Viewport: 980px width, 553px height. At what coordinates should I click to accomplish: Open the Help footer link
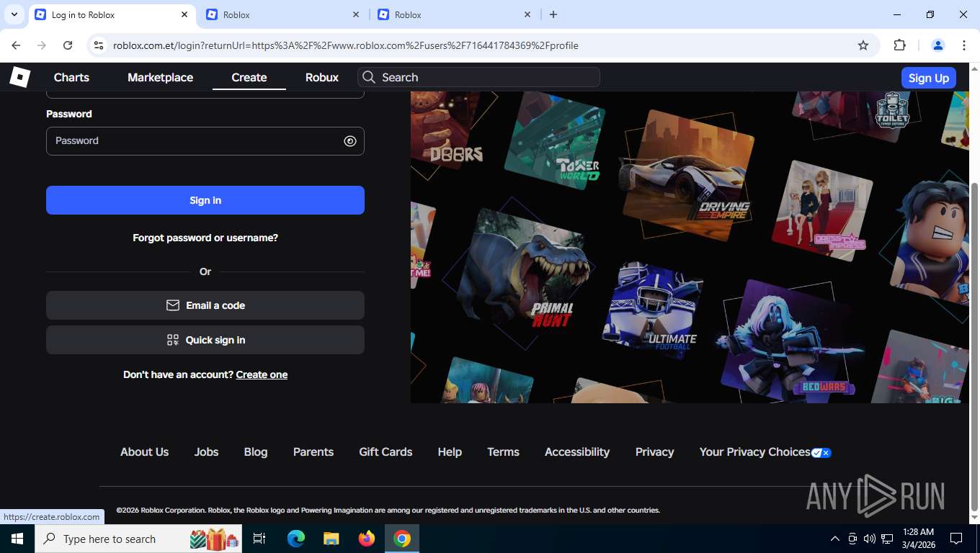pos(450,451)
